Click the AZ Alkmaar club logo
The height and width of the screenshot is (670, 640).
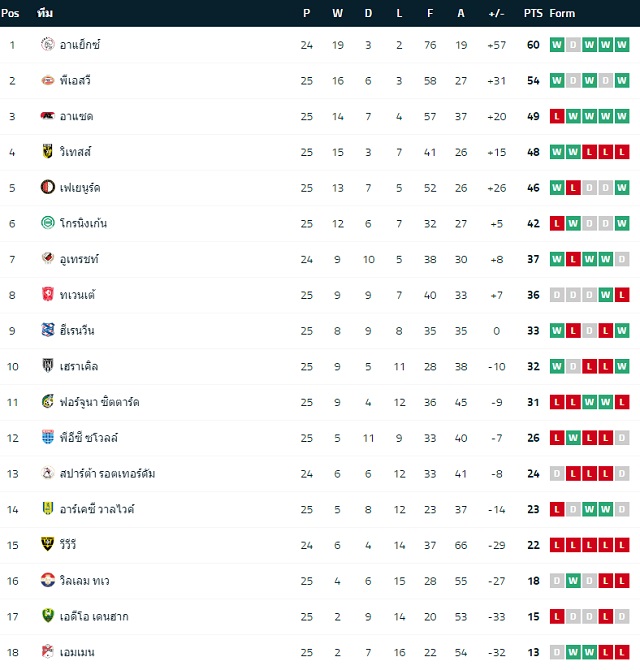pos(47,116)
